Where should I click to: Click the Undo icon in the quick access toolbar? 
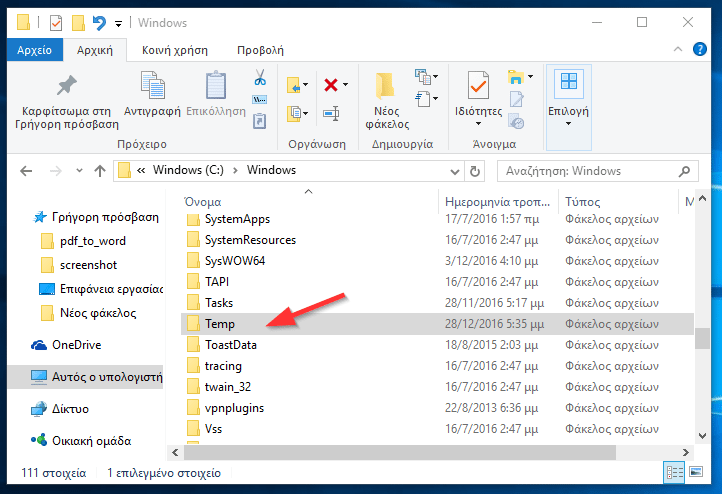point(99,23)
